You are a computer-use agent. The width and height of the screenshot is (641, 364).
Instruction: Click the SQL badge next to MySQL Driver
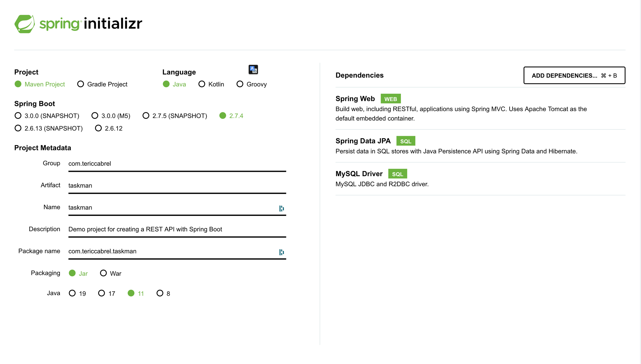tap(397, 174)
